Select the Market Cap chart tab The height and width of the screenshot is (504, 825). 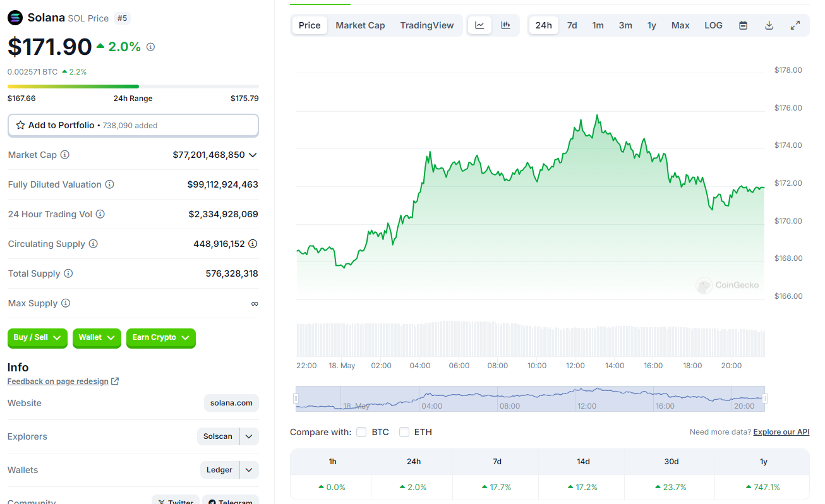coord(360,25)
